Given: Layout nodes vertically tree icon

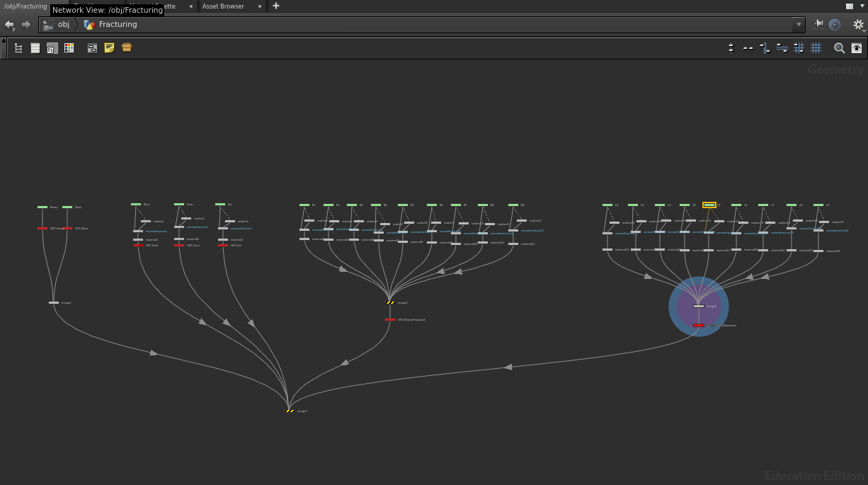Looking at the screenshot, I should [x=765, y=48].
